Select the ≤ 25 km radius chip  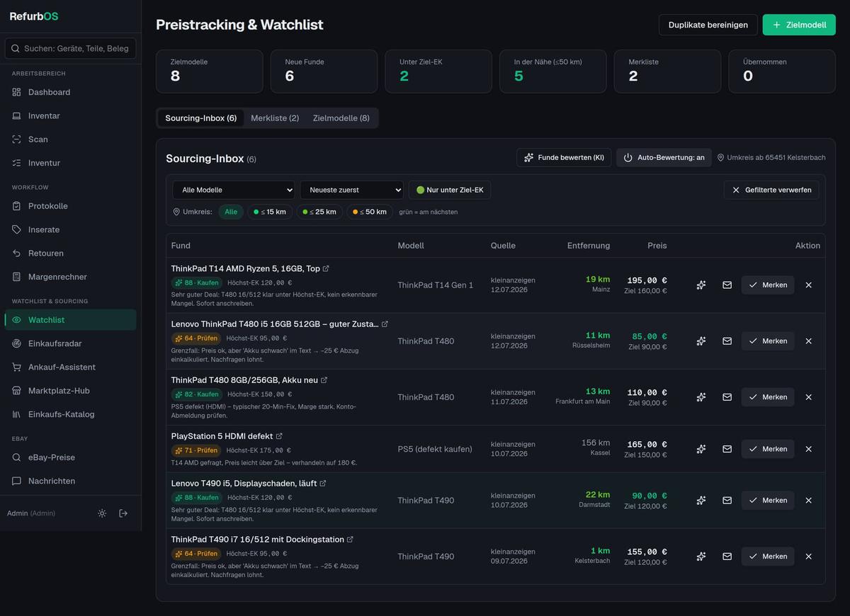pos(319,212)
